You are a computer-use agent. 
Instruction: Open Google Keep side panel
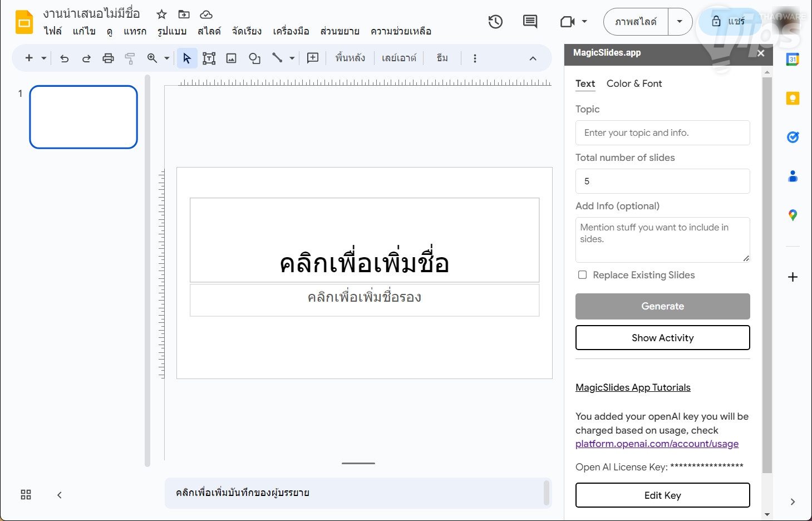pos(793,99)
